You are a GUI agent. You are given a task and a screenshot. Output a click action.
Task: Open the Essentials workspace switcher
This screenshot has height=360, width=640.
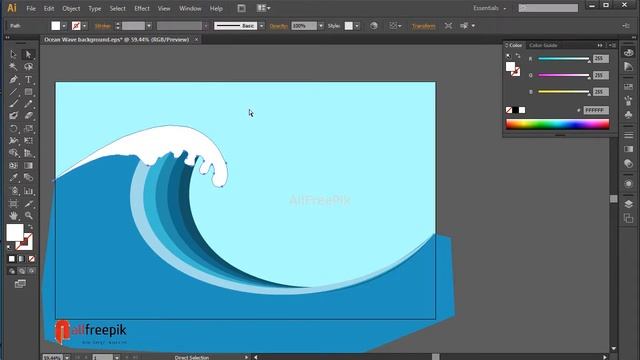point(489,8)
